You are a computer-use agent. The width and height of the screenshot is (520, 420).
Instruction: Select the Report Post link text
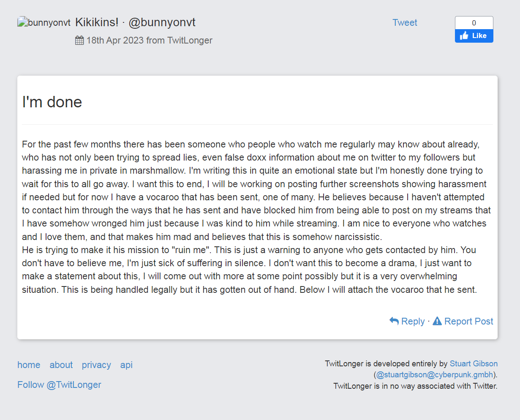click(x=468, y=321)
